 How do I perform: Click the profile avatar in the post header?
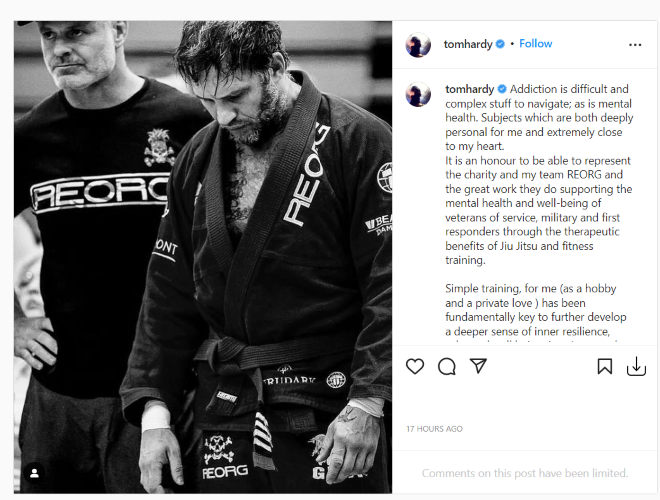pyautogui.click(x=418, y=45)
